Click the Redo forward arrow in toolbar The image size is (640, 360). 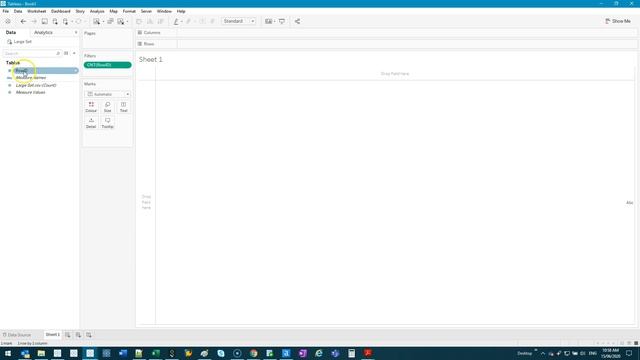pyautogui.click(x=34, y=21)
